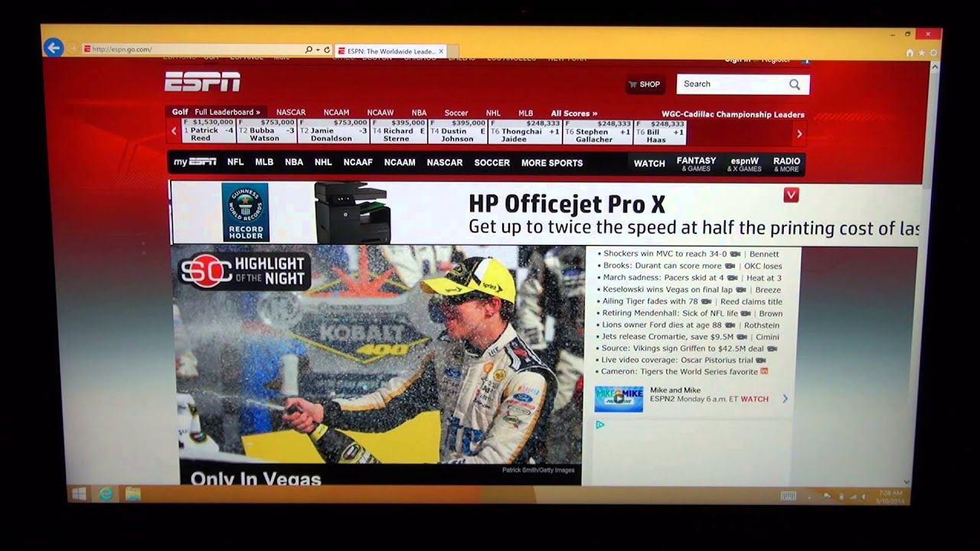
Task: Click the Insider icon after Cameron headline
Action: coord(763,371)
